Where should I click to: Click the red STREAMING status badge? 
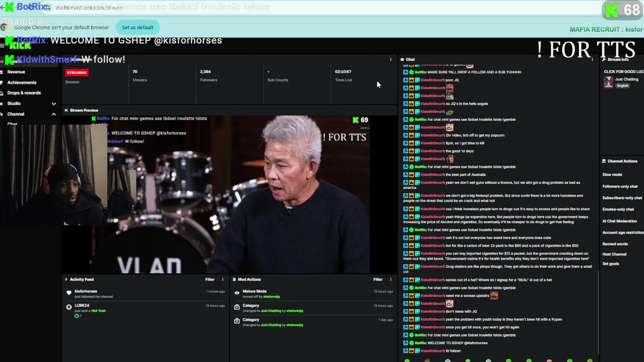76,72
